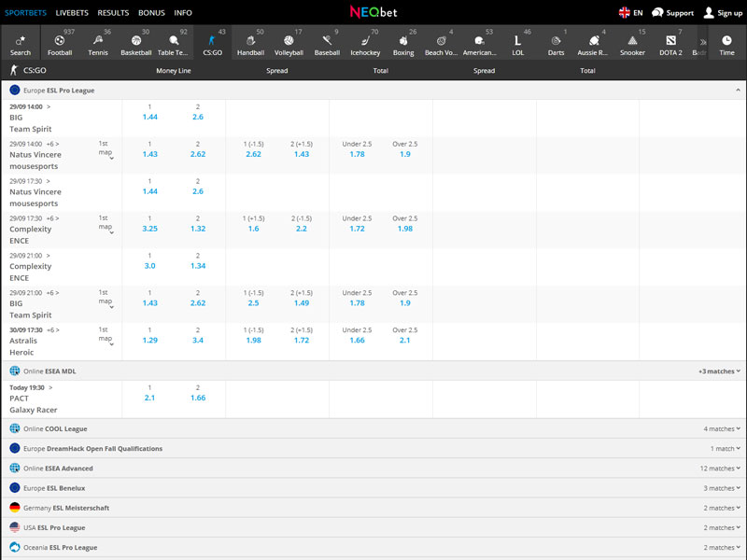Viewport: 747px width, 560px height.
Task: Pick Astralis -1.5 spread at 1.98
Action: [253, 341]
